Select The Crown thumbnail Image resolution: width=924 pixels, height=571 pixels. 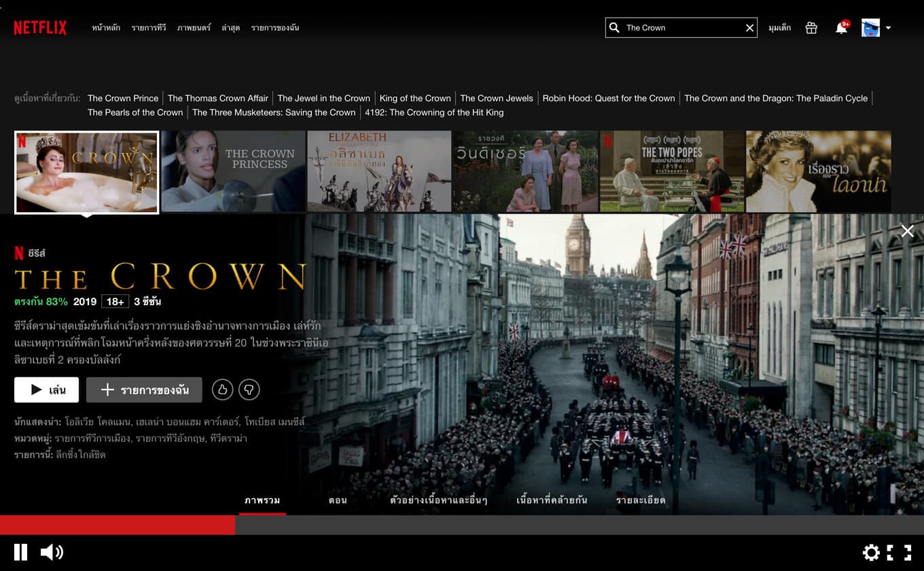pyautogui.click(x=86, y=172)
